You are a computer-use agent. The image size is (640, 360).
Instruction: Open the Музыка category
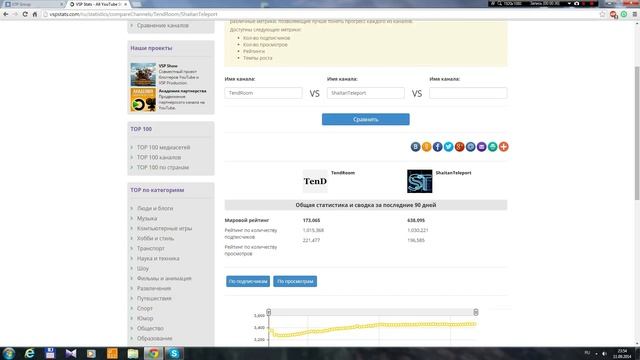point(147,218)
